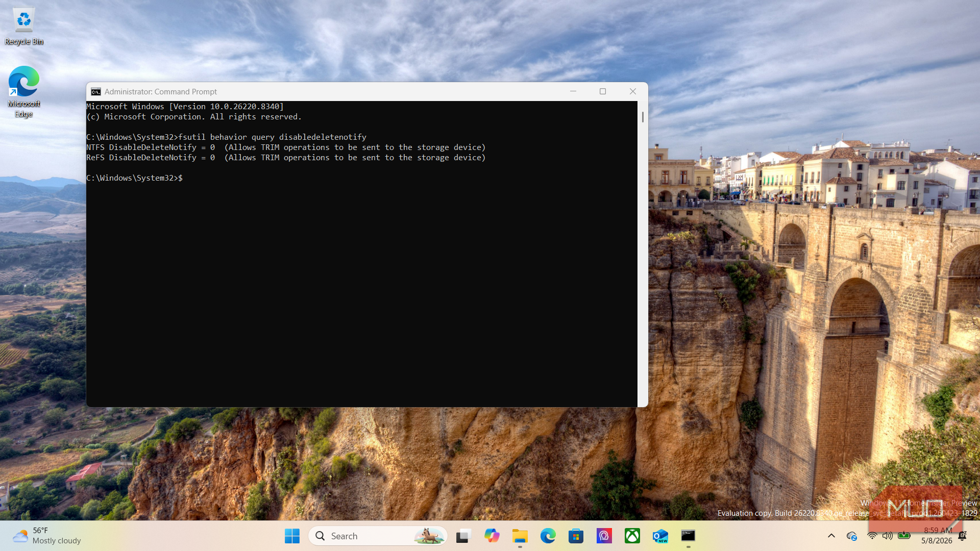Image resolution: width=980 pixels, height=551 pixels.
Task: Minimize the Command Prompt window
Action: click(573, 91)
